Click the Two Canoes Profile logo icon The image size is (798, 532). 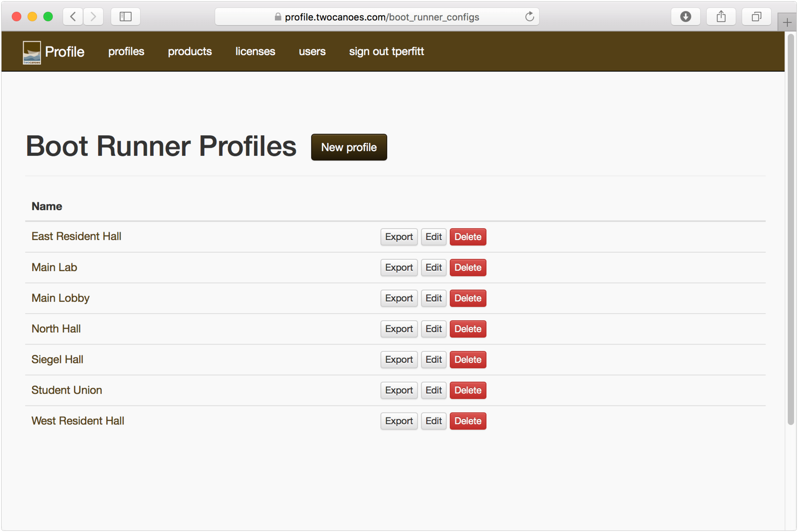(32, 53)
